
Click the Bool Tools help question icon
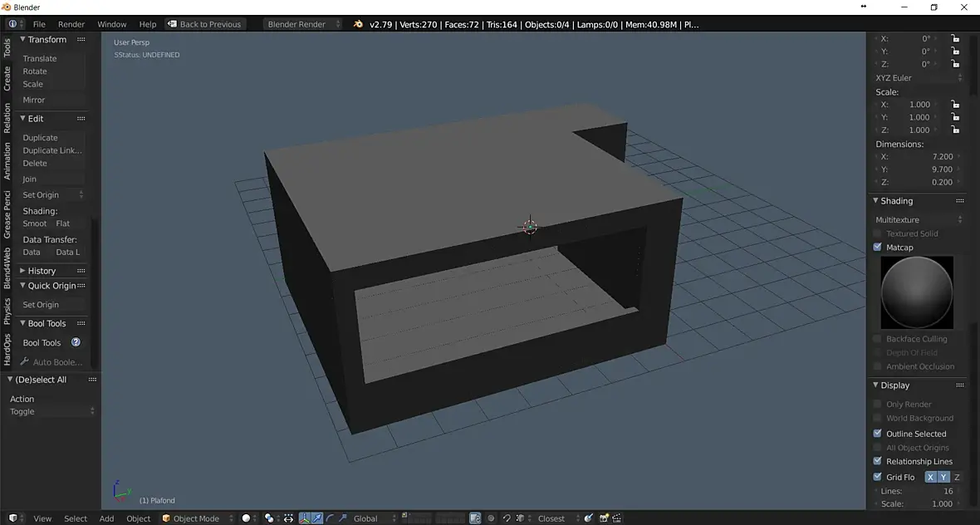tap(76, 342)
